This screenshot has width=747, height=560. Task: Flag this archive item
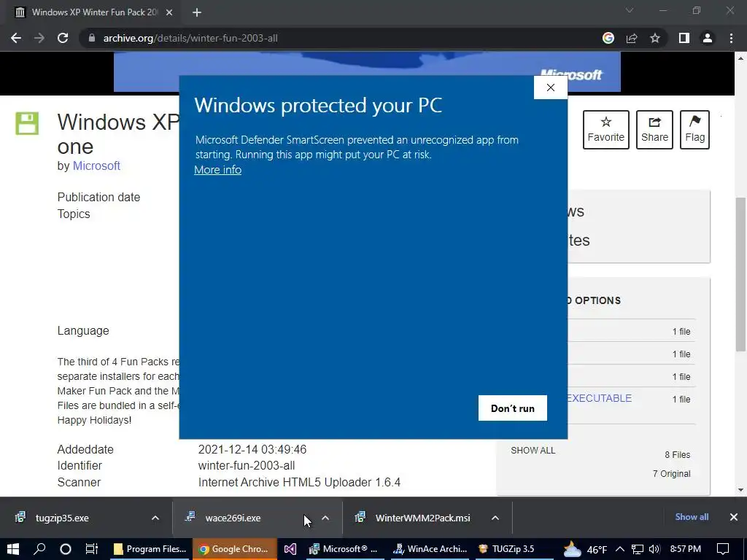694,130
